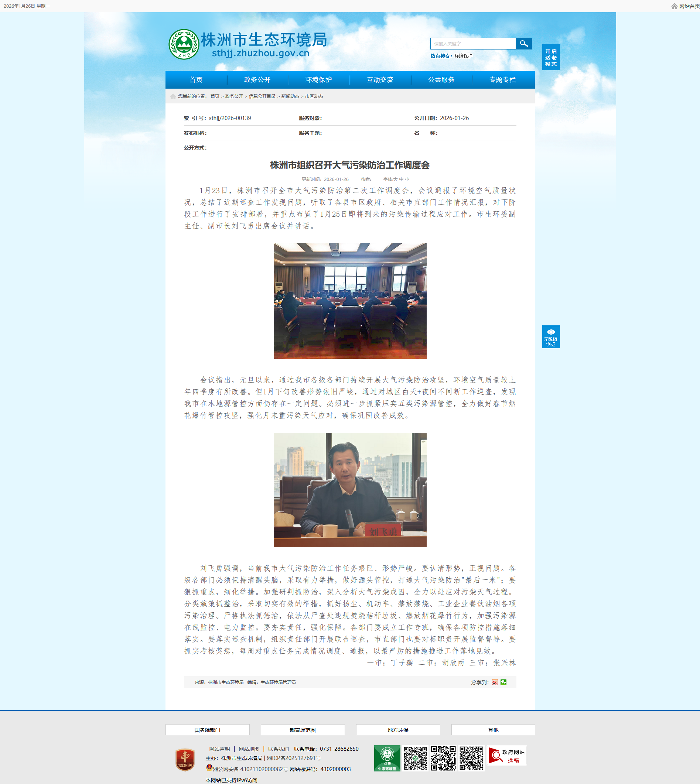Click the green ZHB ministry logo in footer
The height and width of the screenshot is (784, 700).
[x=387, y=758]
